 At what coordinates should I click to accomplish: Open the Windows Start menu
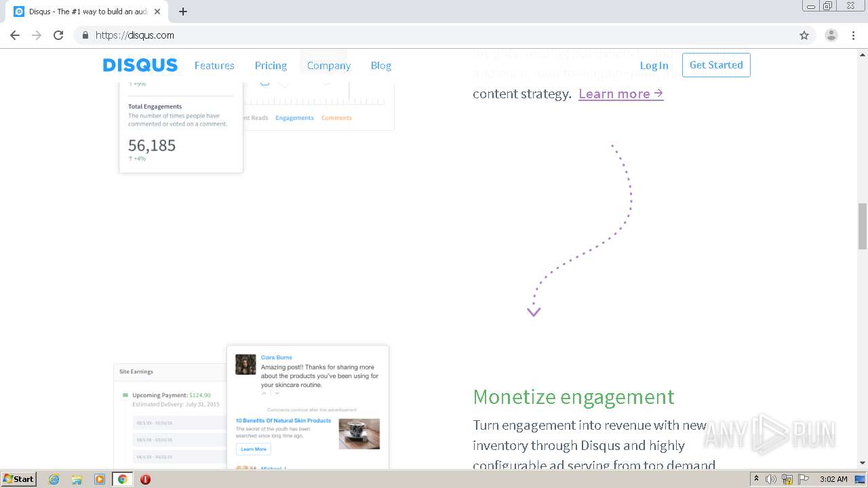[18, 479]
